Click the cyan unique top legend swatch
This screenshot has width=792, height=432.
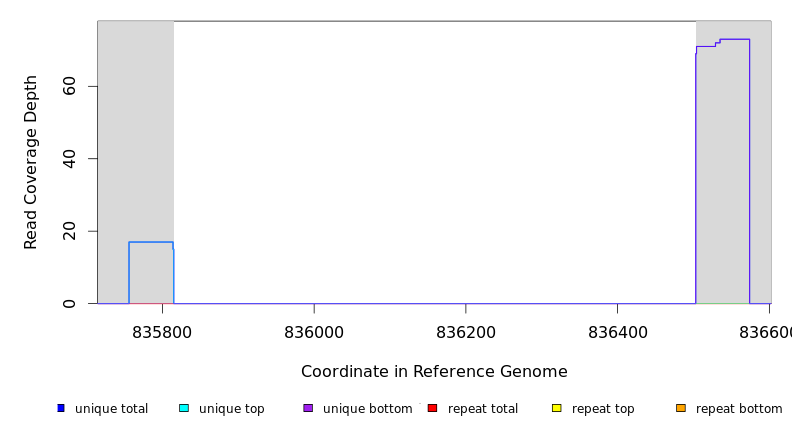point(184,408)
